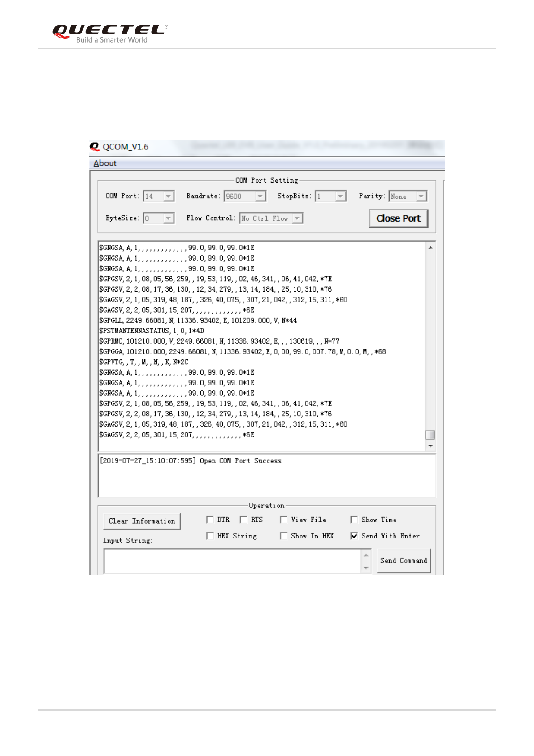
Task: Toggle the Show Time checkbox
Action: tap(354, 520)
